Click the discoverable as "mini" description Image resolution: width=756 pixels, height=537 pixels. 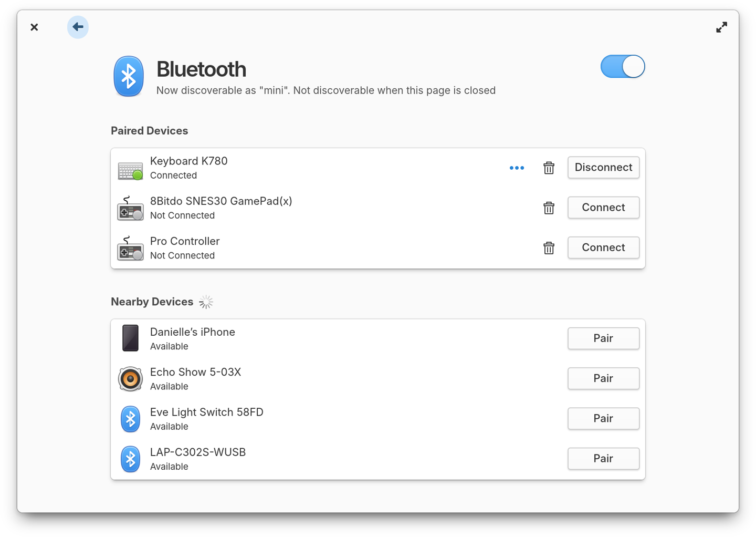pos(326,90)
